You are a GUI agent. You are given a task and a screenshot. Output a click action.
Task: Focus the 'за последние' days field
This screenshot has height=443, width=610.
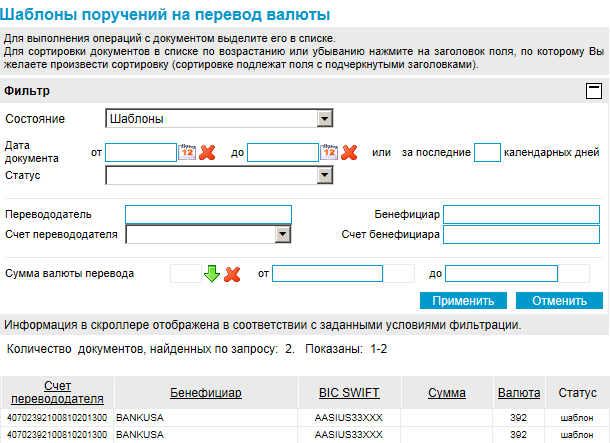[x=487, y=152]
